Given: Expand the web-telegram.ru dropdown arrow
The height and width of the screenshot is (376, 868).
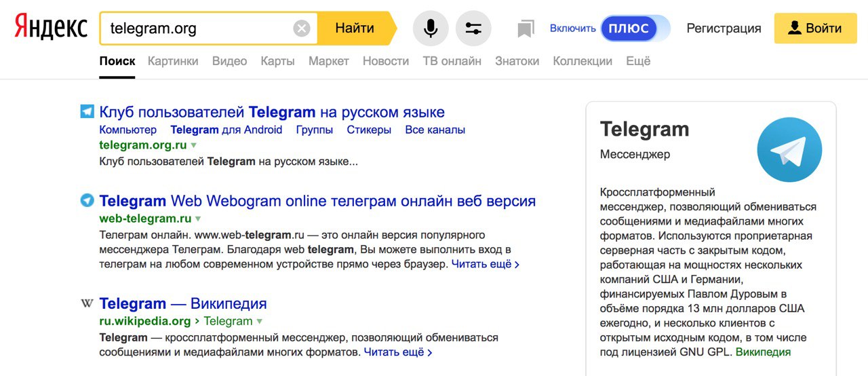Looking at the screenshot, I should [x=198, y=219].
